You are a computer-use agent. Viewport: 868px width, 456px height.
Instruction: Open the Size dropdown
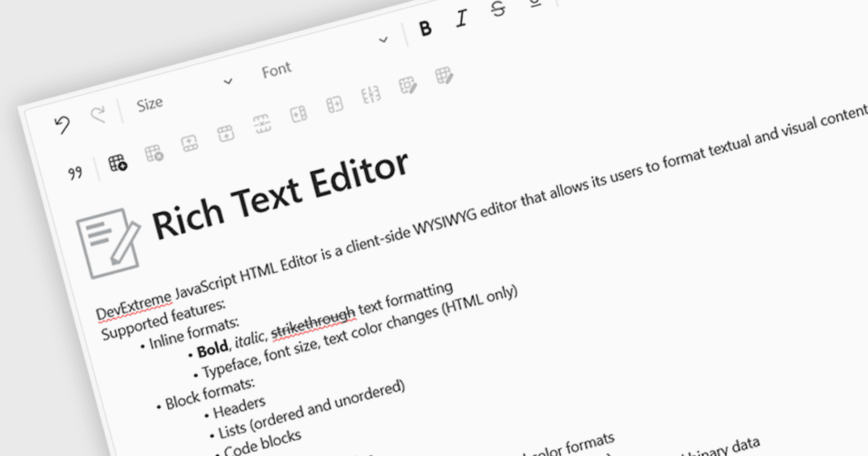[184, 93]
